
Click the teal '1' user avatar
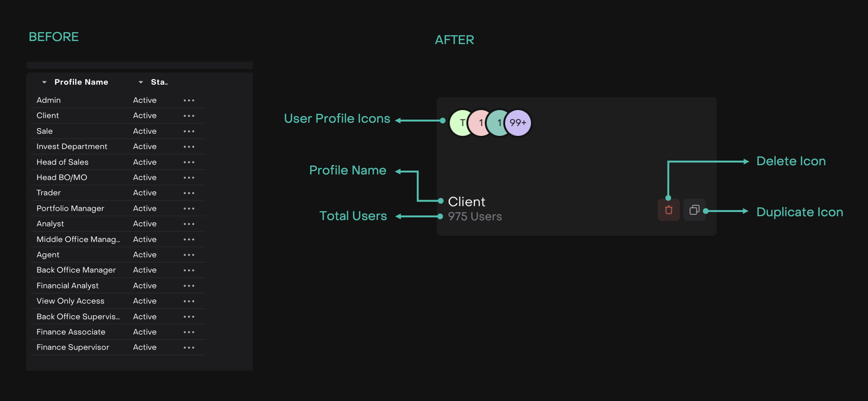[497, 123]
